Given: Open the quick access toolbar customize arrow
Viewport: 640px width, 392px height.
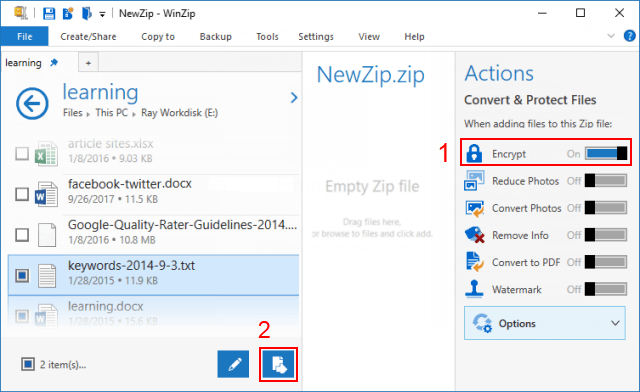Looking at the screenshot, I should pyautogui.click(x=102, y=15).
